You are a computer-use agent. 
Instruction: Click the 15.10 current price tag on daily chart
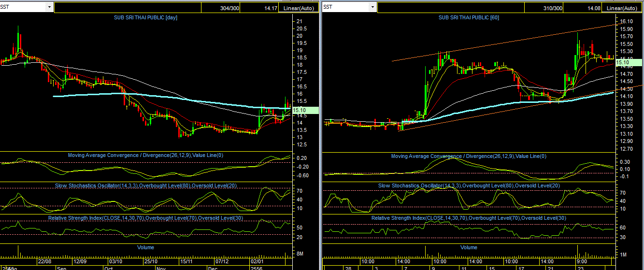click(x=306, y=110)
